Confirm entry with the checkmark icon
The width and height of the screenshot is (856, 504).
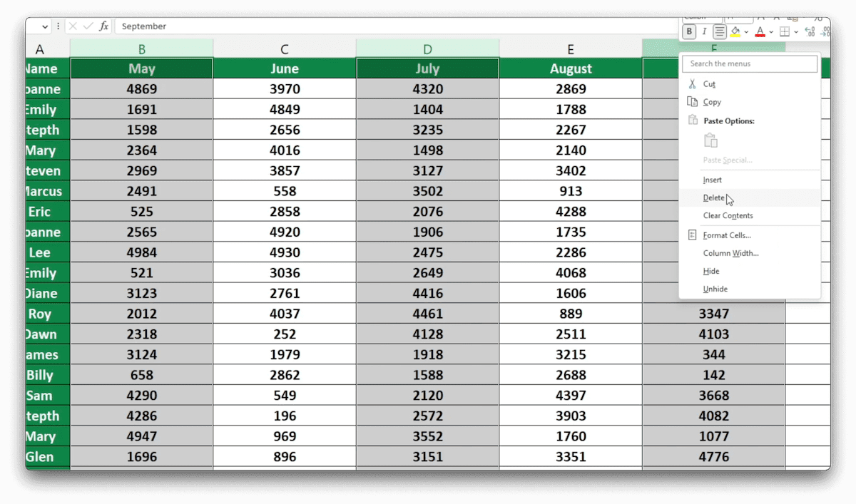pos(88,26)
